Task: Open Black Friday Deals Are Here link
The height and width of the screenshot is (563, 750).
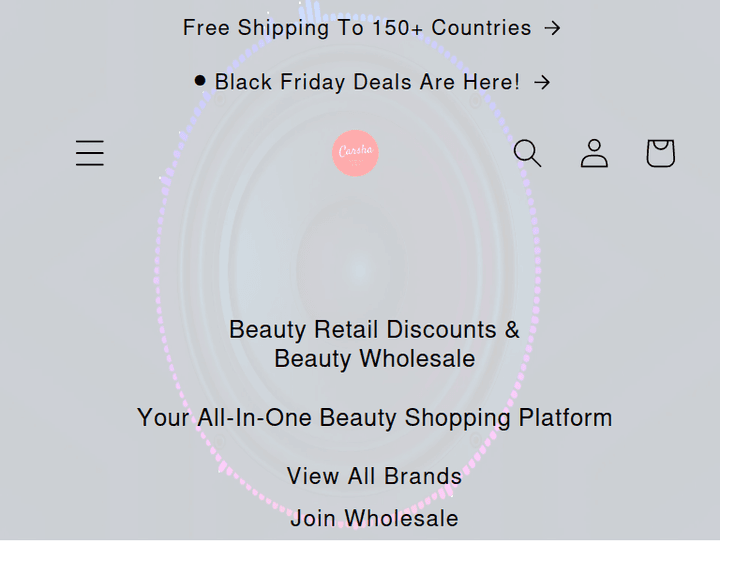Action: [367, 83]
